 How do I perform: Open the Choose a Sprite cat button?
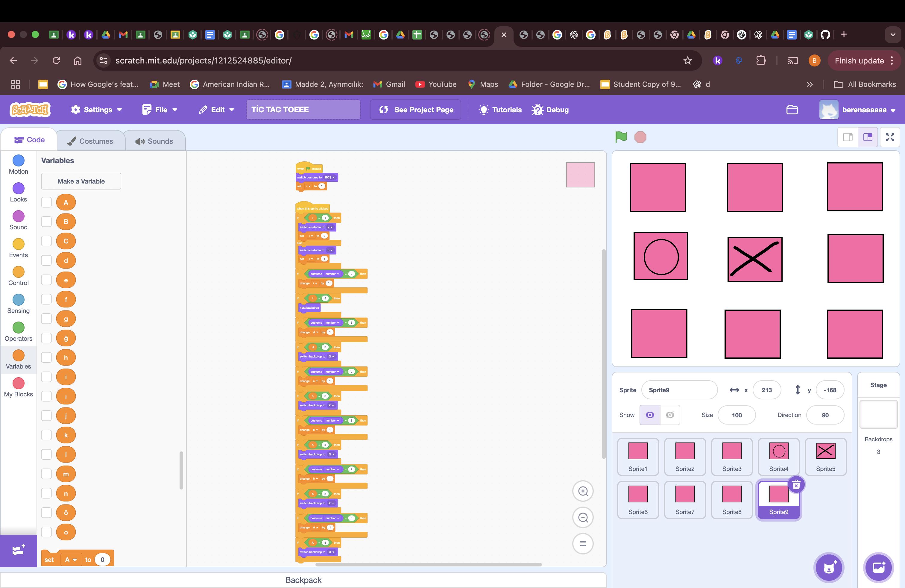coord(829,568)
